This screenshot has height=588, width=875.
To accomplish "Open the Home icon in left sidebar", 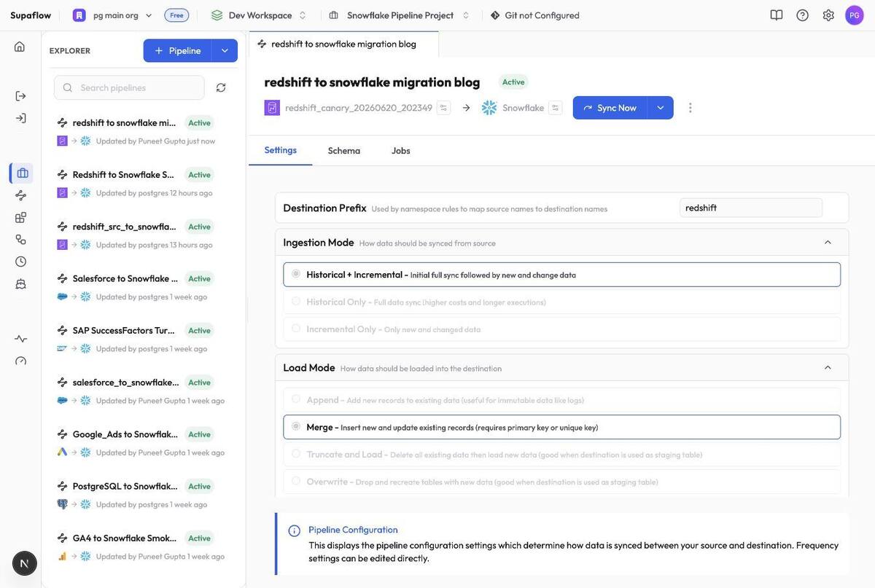I will coord(20,47).
